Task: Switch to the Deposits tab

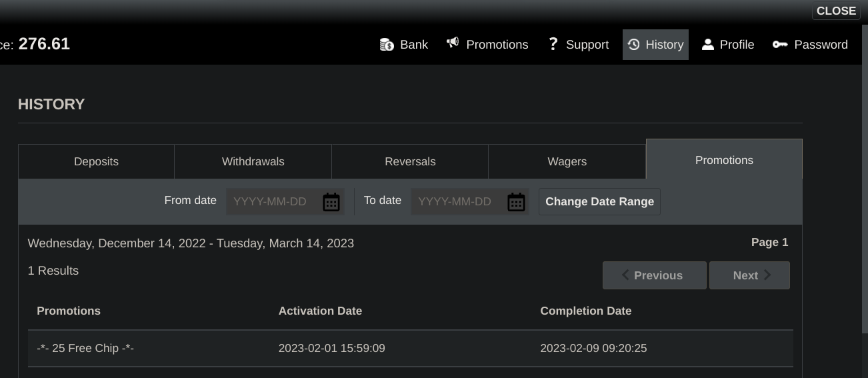Action: (96, 161)
